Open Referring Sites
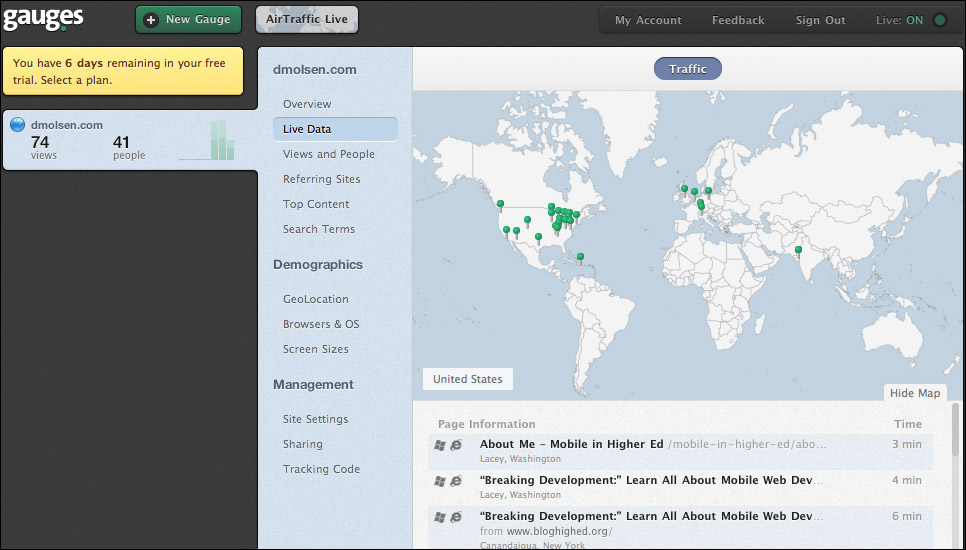 click(x=322, y=179)
